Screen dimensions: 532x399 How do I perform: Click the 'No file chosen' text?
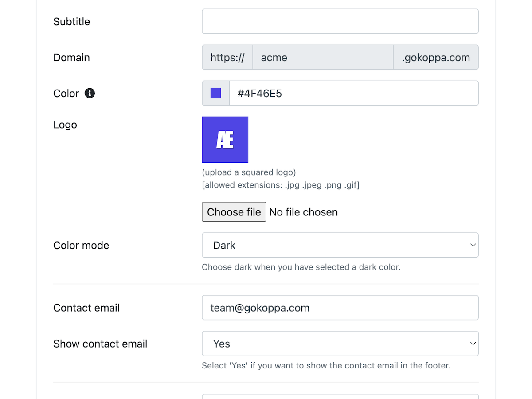303,212
